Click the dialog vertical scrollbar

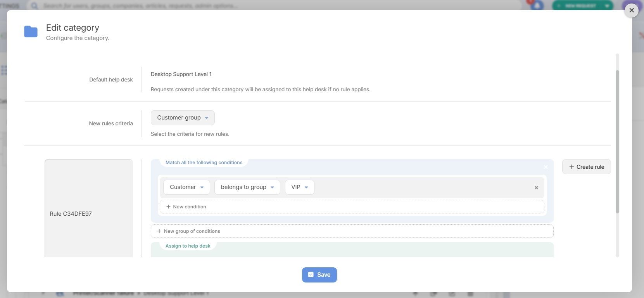pos(617,142)
